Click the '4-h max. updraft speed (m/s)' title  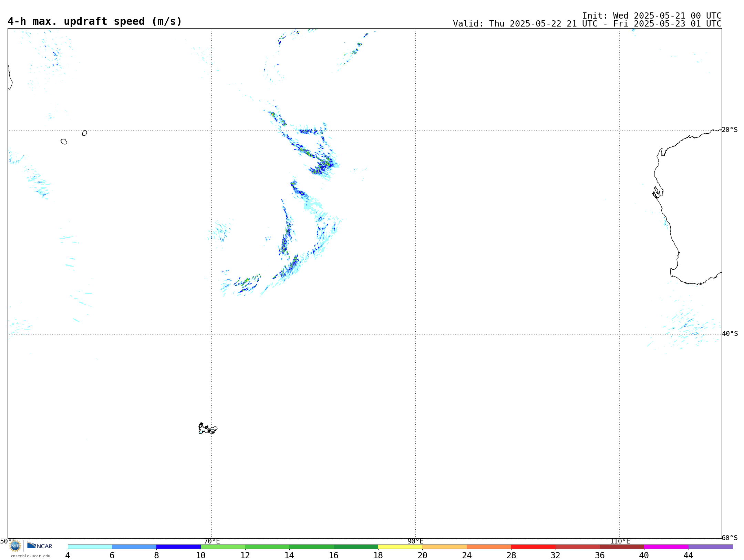[95, 21]
